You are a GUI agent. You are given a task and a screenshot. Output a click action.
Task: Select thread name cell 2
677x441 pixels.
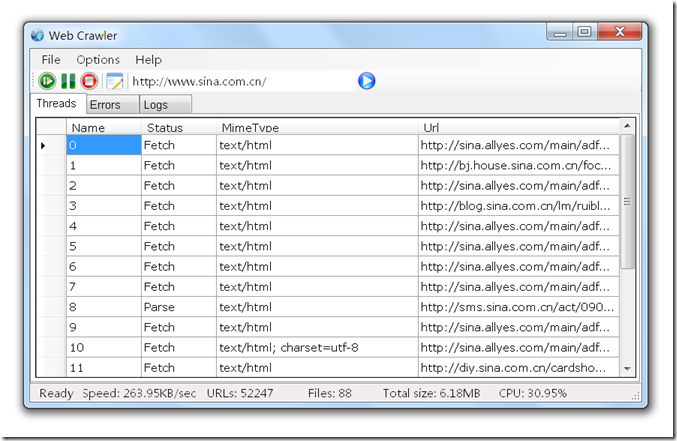[x=104, y=186]
